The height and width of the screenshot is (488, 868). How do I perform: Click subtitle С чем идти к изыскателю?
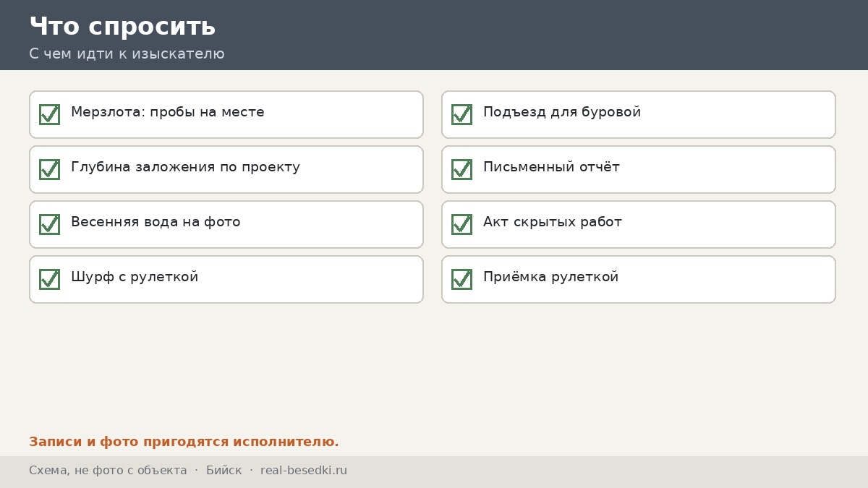point(127,53)
